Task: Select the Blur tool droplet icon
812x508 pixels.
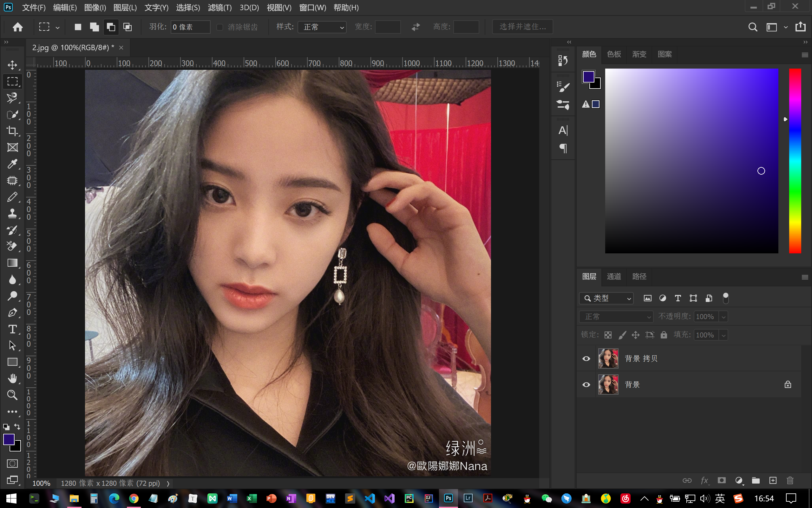Action: click(12, 279)
